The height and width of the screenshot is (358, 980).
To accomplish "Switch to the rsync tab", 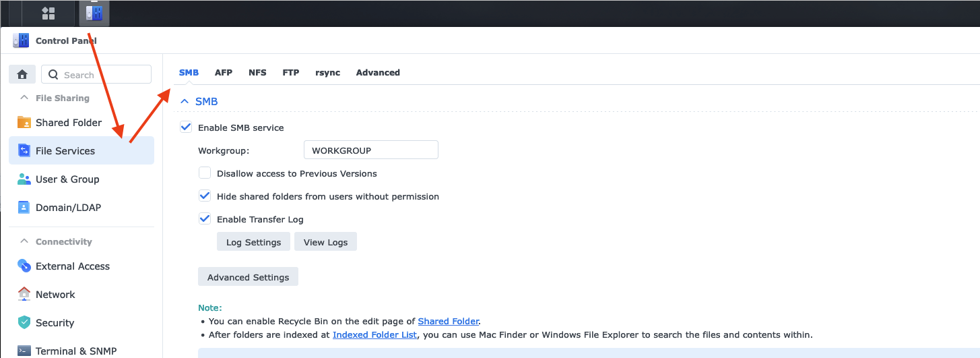I will click(327, 73).
